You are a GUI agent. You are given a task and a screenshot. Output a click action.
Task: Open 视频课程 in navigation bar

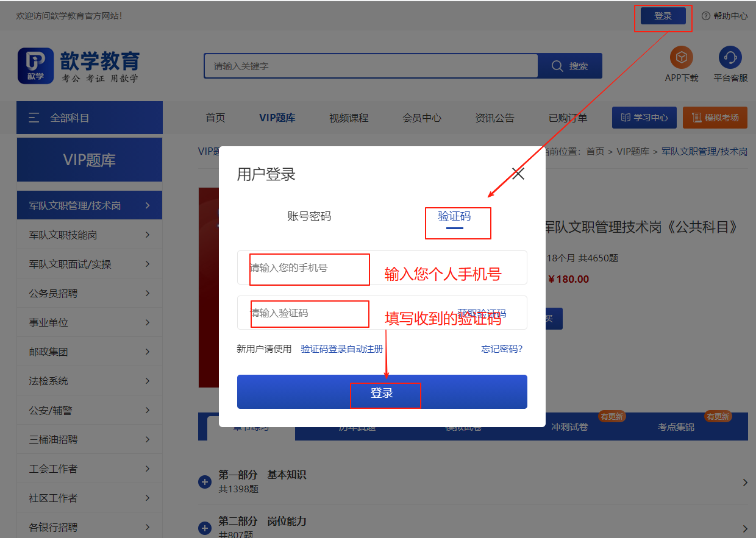coord(349,118)
